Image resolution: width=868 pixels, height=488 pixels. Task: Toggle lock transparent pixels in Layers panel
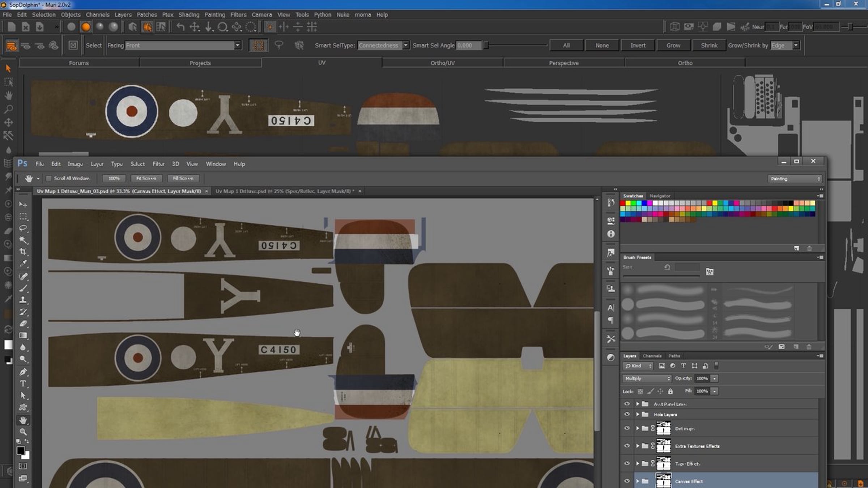(640, 391)
